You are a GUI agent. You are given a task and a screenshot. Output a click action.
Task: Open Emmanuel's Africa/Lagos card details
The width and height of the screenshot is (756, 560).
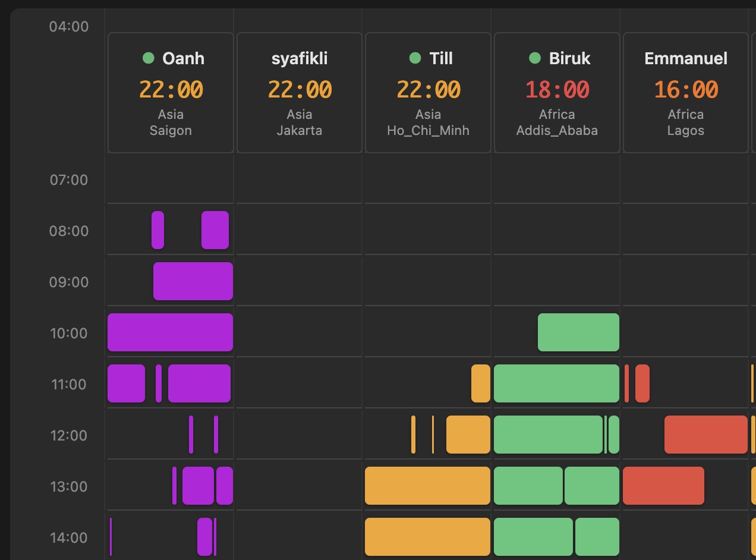click(685, 92)
